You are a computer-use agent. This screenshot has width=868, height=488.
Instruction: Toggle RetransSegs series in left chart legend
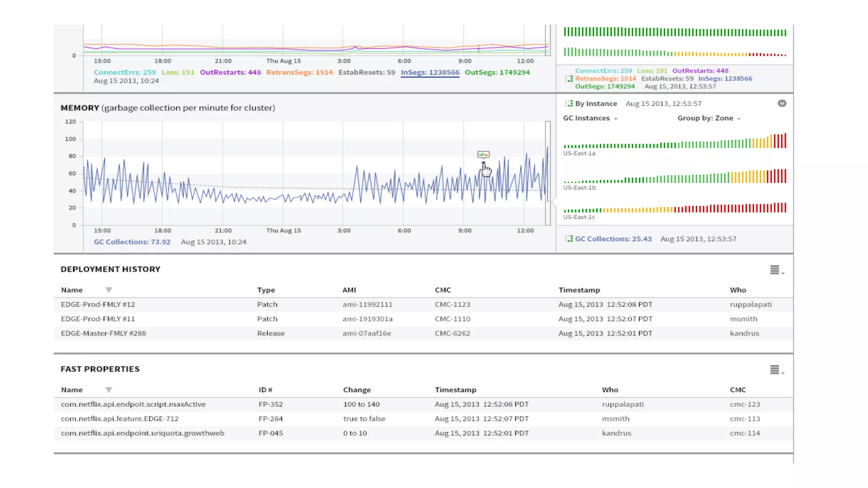[299, 72]
